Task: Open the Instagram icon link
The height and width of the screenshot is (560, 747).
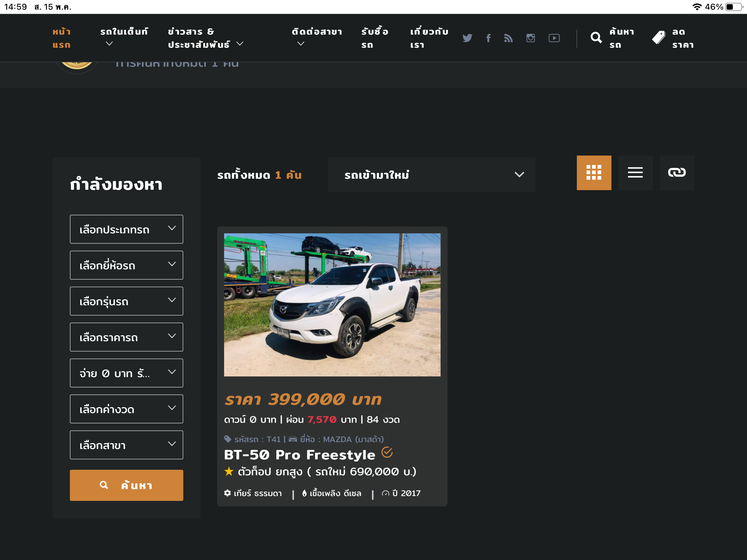Action: pos(531,38)
